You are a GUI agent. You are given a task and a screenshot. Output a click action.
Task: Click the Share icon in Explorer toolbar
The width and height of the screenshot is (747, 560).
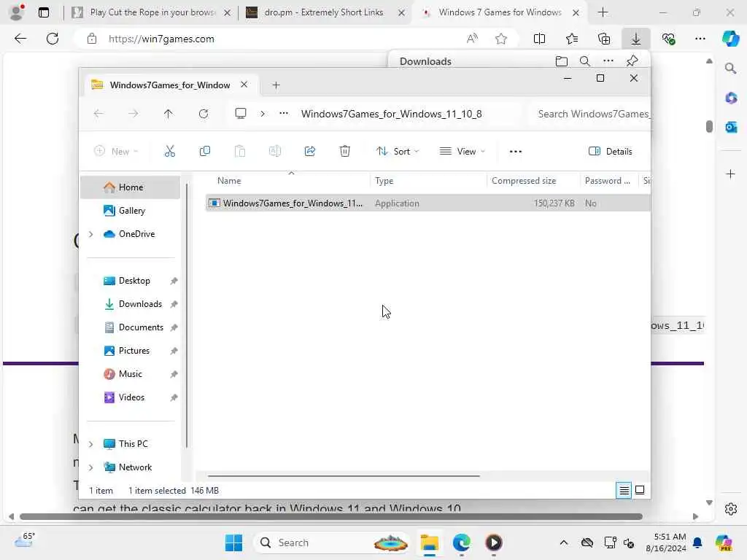[x=309, y=152]
